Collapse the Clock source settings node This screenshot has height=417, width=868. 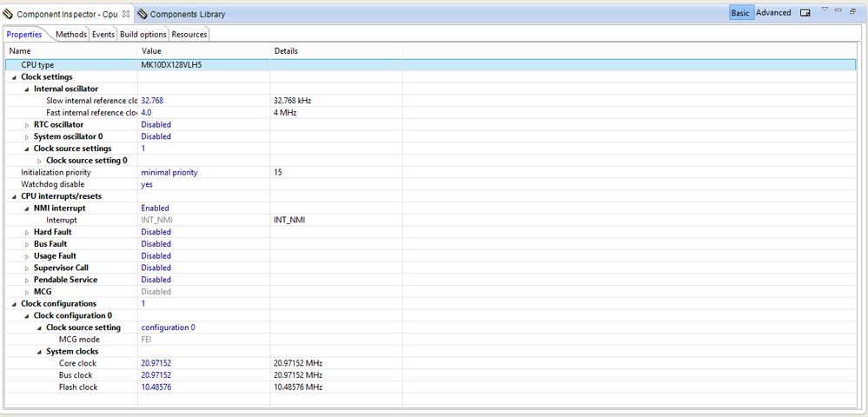coord(27,149)
